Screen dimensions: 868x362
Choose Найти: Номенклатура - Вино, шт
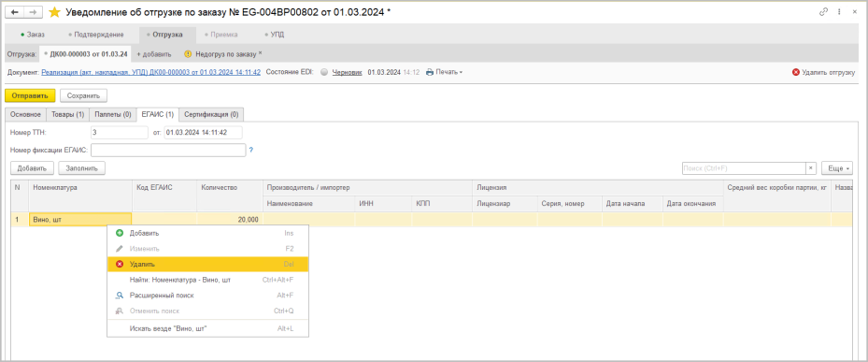tap(207, 280)
